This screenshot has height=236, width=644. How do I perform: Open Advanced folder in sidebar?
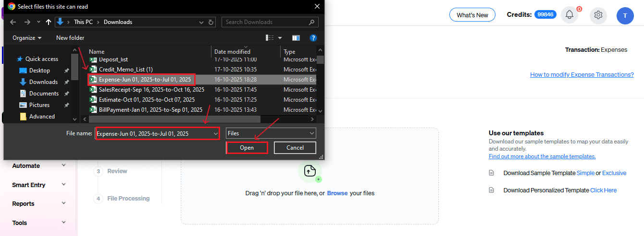coord(37,117)
